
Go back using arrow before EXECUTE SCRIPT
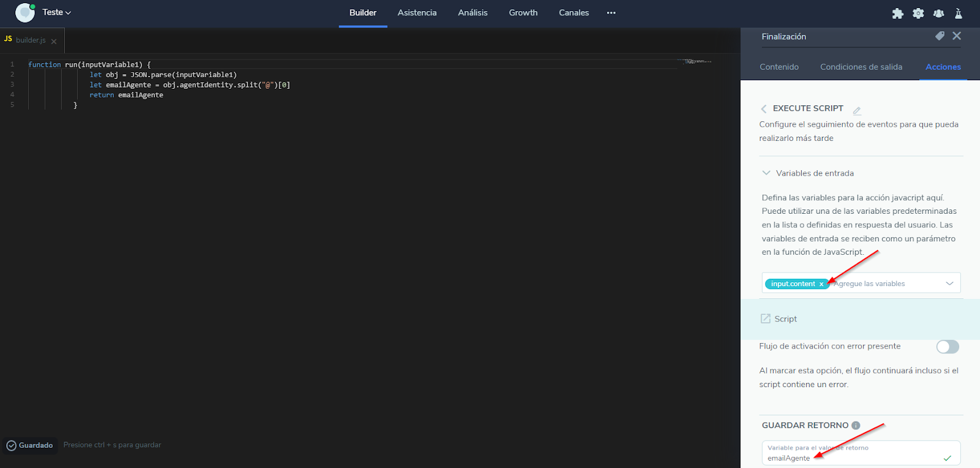coord(764,109)
